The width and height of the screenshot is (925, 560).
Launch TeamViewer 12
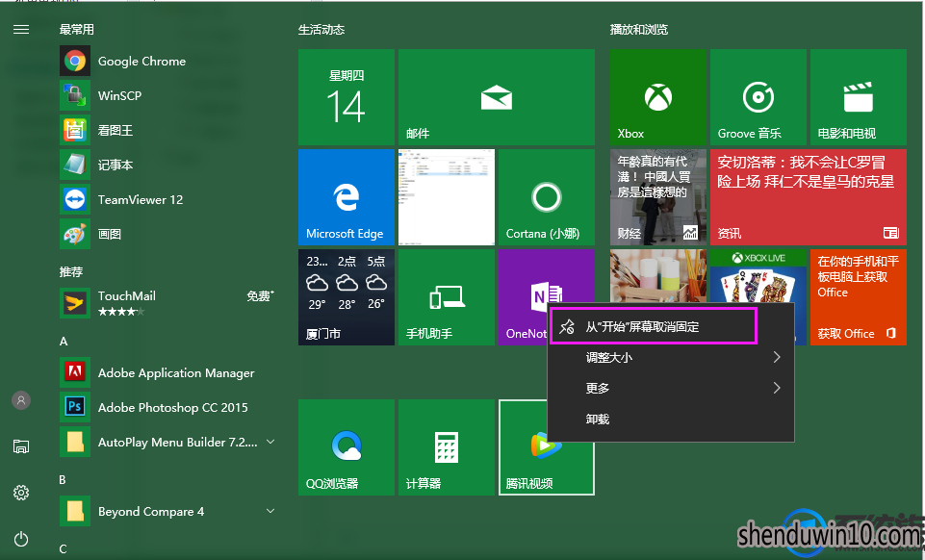167,200
